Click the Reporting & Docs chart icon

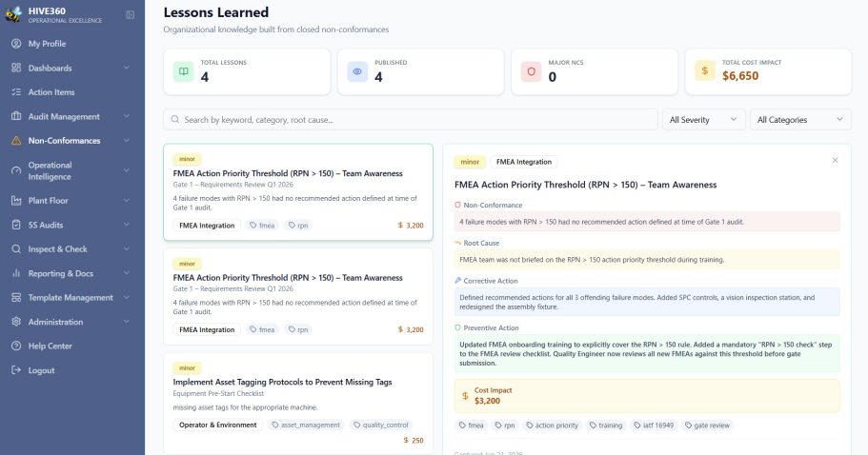coord(16,273)
